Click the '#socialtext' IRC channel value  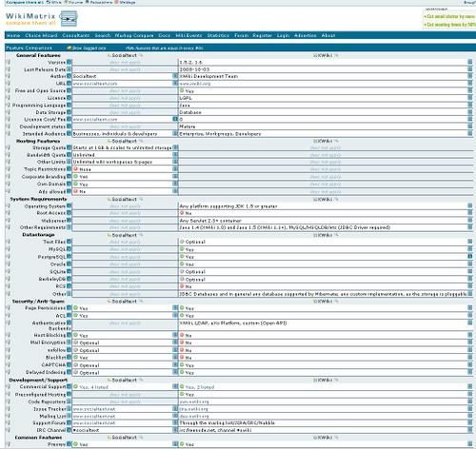point(86,430)
